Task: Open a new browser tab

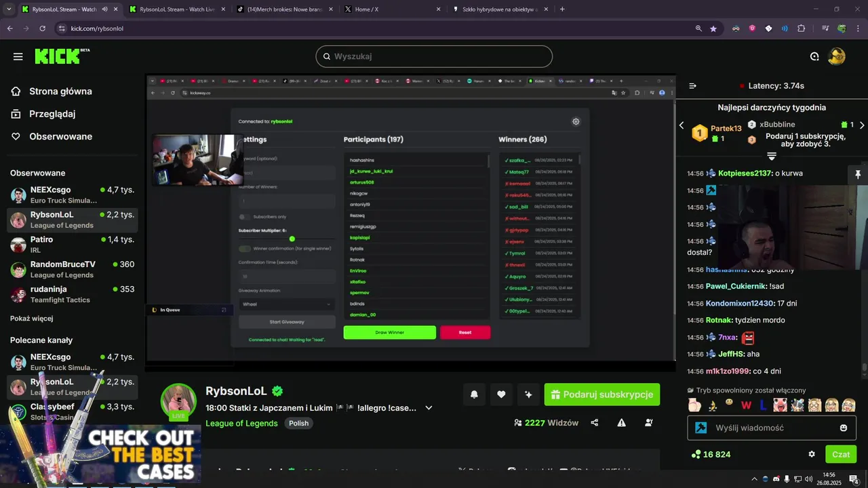Action: pyautogui.click(x=562, y=9)
